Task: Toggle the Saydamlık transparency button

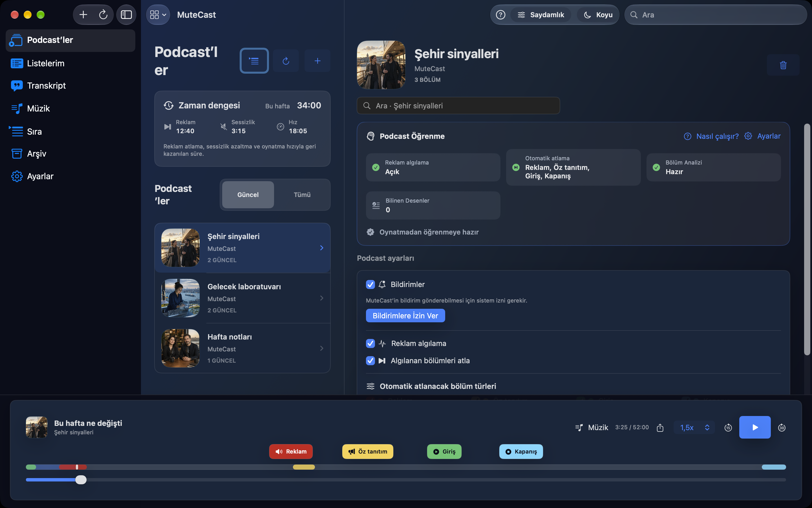Action: click(540, 15)
